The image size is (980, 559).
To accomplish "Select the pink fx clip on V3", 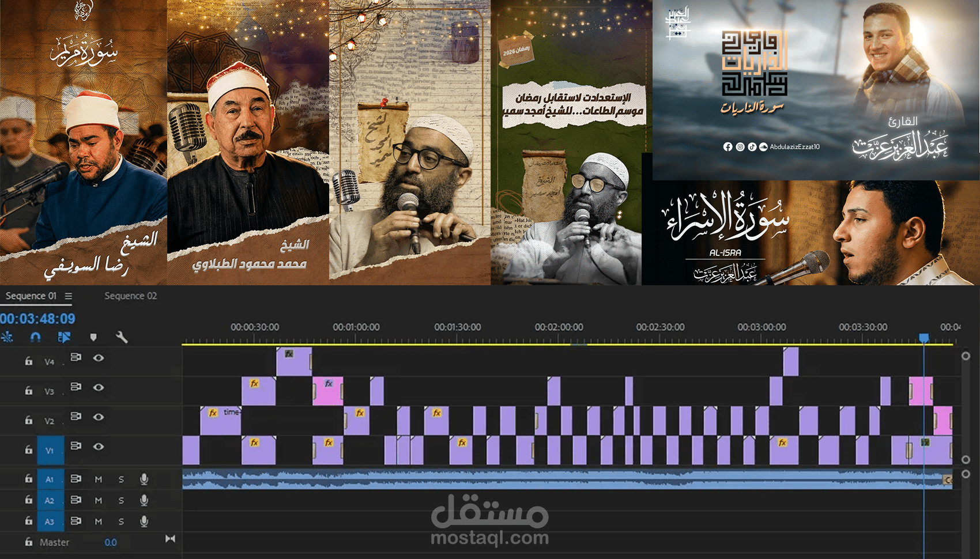I will click(x=328, y=391).
